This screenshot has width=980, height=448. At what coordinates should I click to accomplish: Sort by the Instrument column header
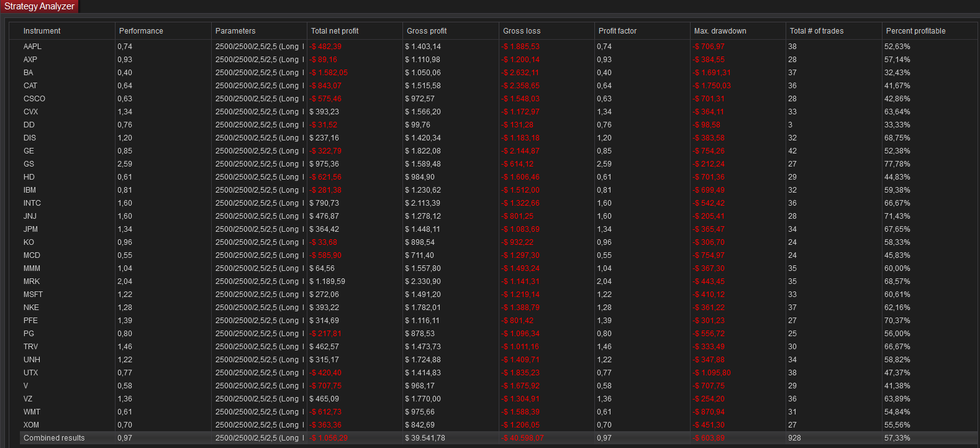42,31
